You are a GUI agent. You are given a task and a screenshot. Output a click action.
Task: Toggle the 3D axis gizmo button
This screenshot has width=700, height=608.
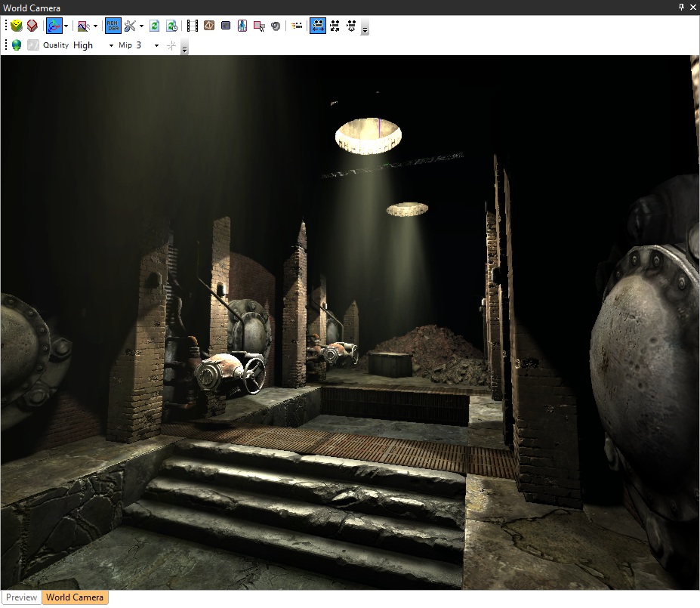54,26
